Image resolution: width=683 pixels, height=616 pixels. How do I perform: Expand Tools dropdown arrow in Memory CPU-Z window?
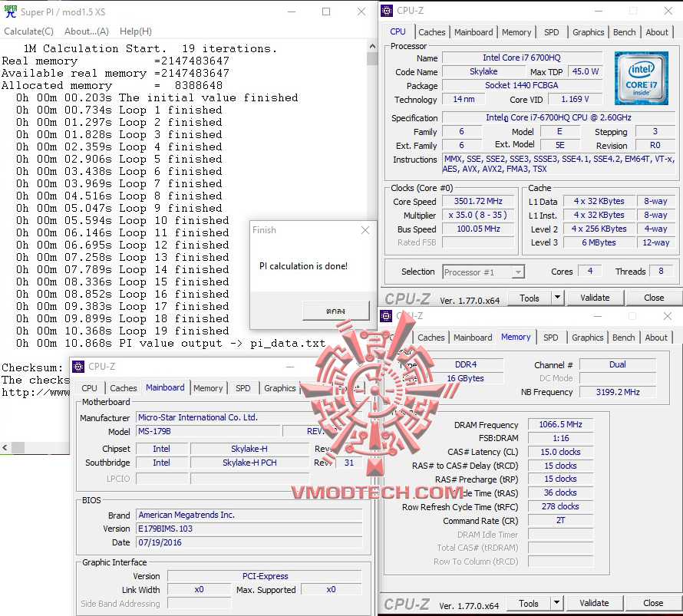(x=556, y=604)
